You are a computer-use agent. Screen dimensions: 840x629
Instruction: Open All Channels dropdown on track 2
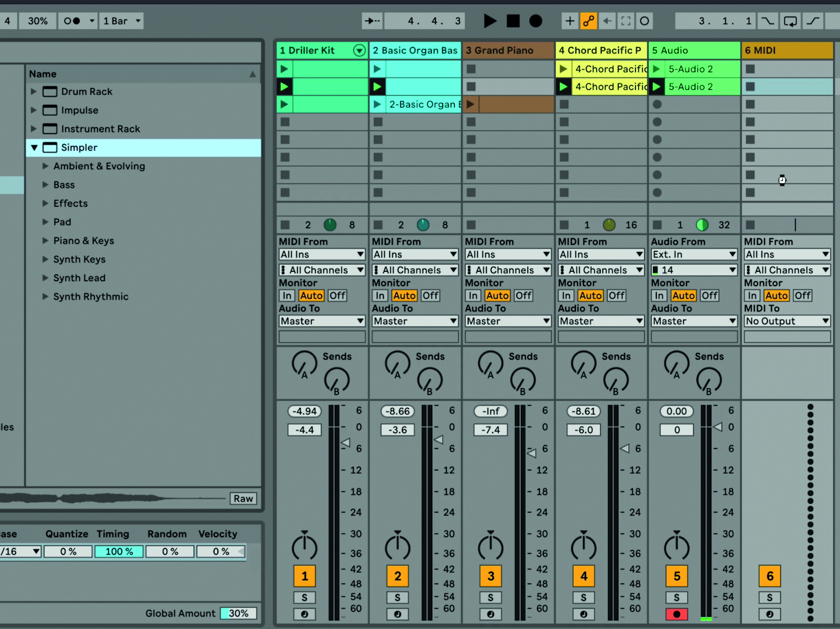click(x=415, y=270)
